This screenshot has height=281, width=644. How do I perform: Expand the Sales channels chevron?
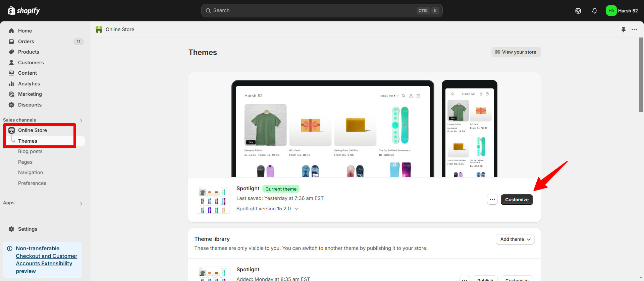click(x=81, y=121)
